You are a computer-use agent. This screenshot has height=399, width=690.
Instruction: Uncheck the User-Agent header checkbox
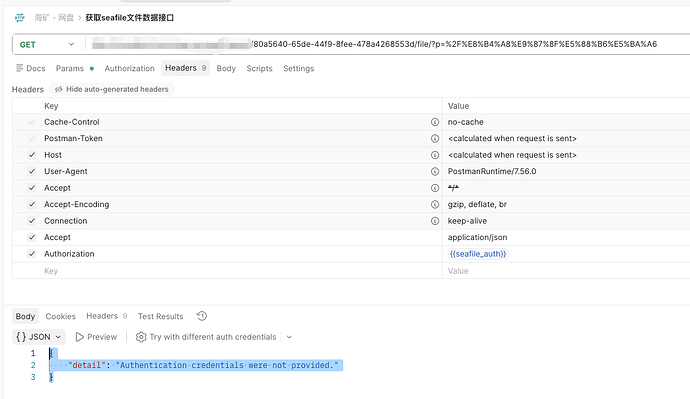(32, 171)
